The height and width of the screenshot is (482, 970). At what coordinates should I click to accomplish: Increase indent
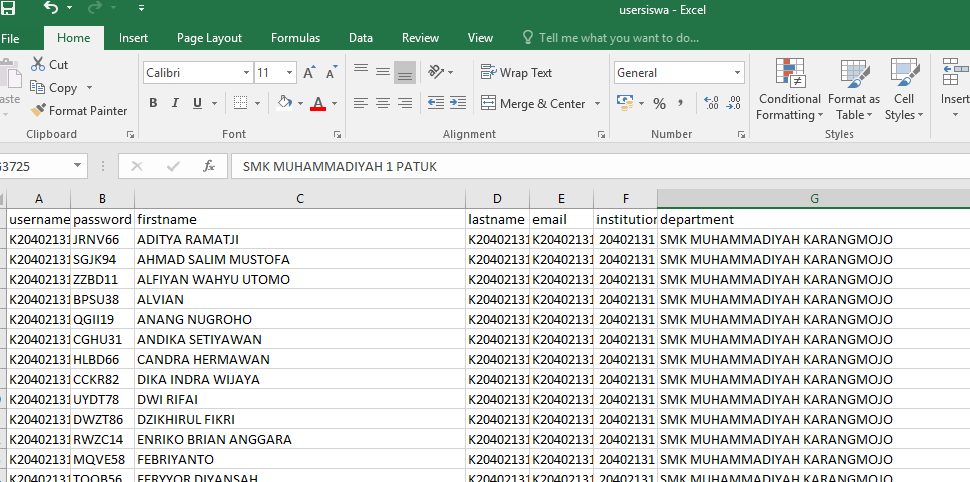click(x=458, y=103)
